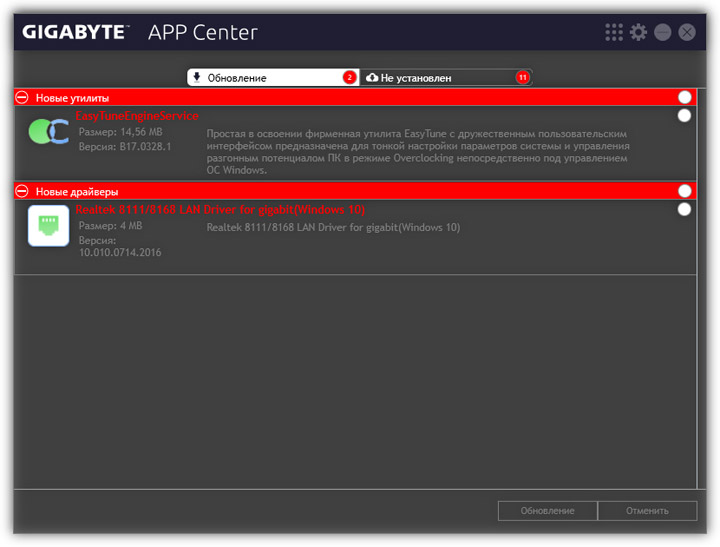
Task: Click the red badge showing 11 items
Action: 523,77
